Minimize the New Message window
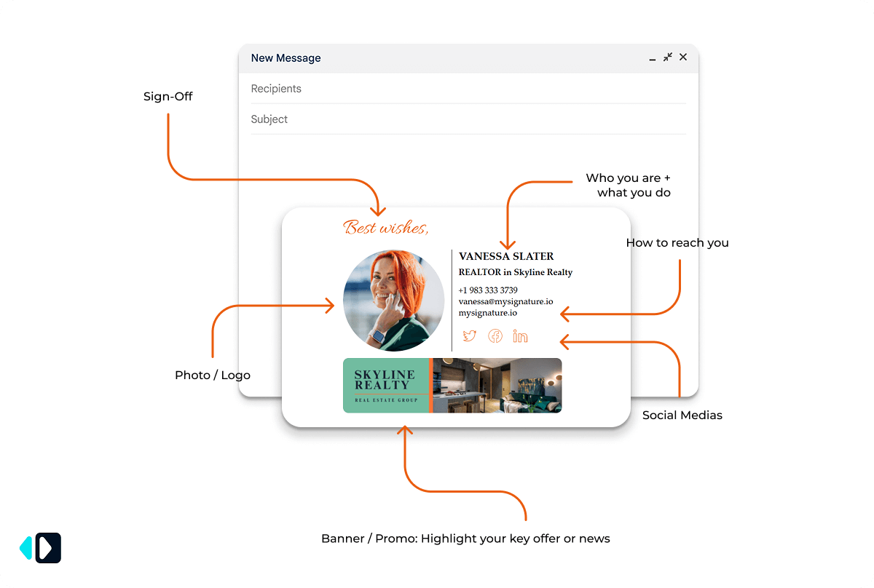Image resolution: width=874 pixels, height=588 pixels. 653,58
